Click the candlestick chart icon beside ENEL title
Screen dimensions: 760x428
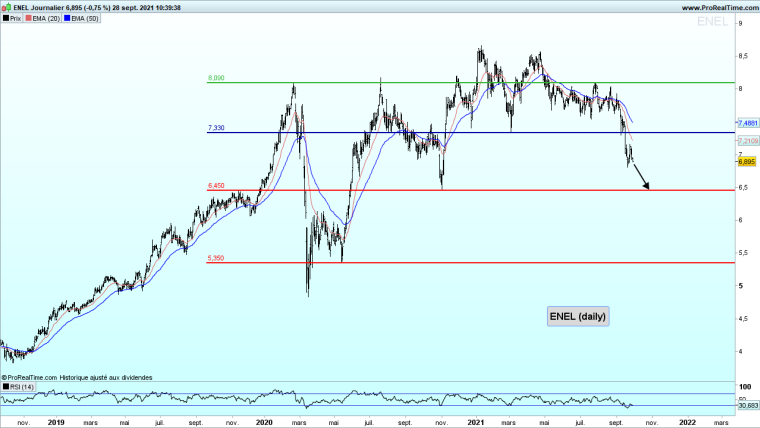[6, 7]
